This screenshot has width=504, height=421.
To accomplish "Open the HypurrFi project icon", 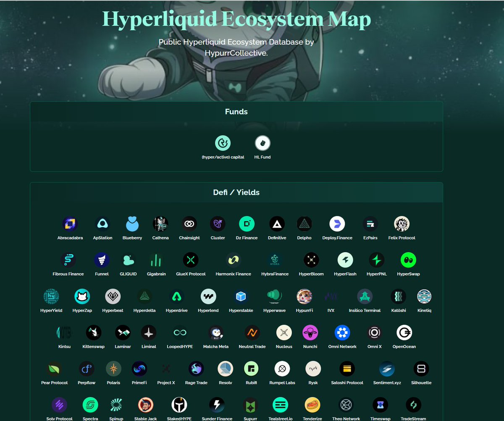I will [x=304, y=297].
